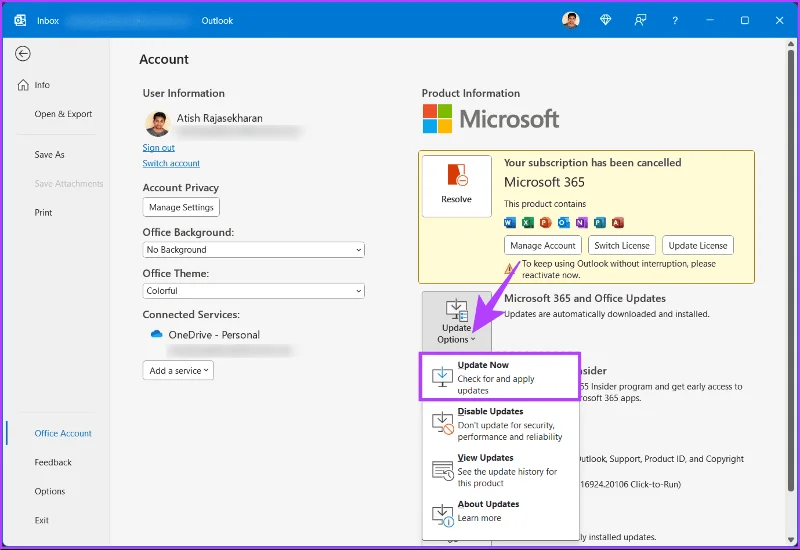This screenshot has width=800, height=550.
Task: Click the Outlook app icon in title bar
Action: click(20, 20)
